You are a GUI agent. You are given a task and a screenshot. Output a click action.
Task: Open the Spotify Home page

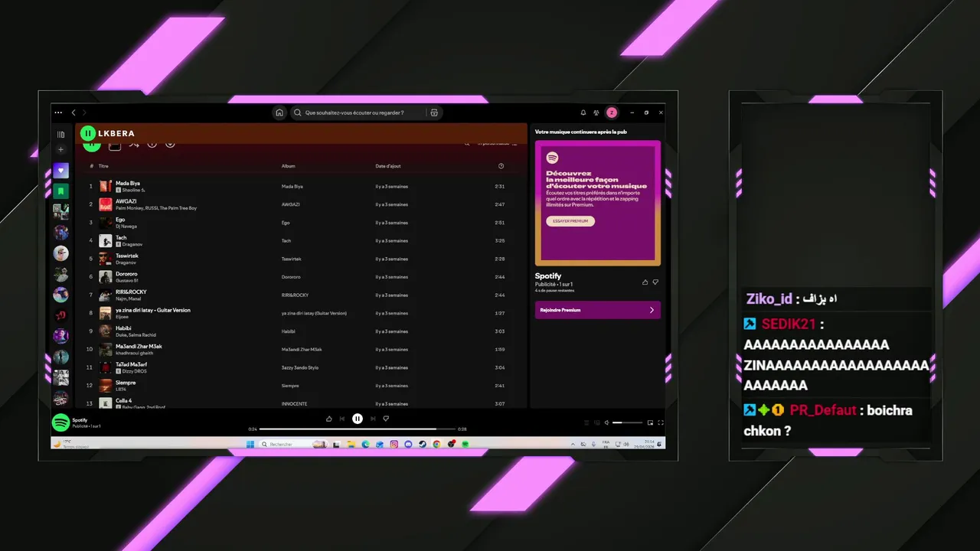tap(279, 112)
